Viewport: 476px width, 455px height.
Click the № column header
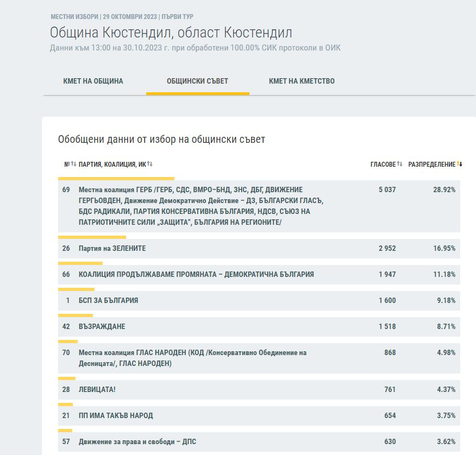(67, 164)
